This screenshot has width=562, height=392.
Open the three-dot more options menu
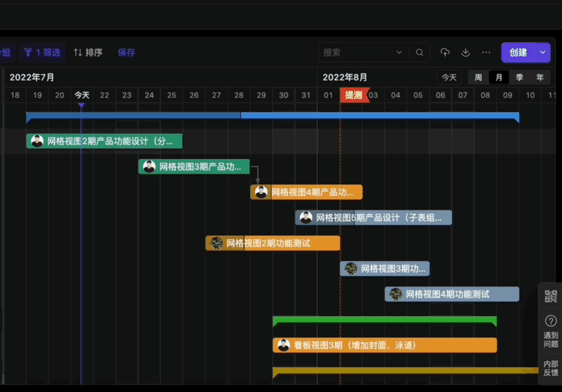[486, 53]
